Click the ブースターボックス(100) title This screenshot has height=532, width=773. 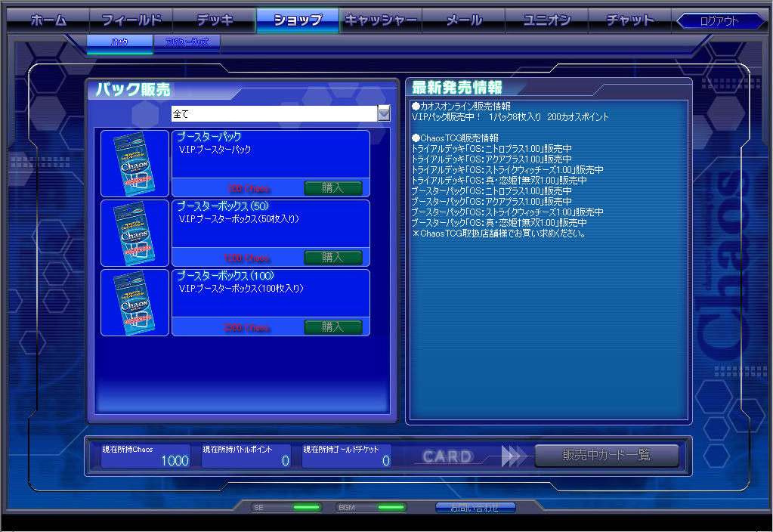225,276
